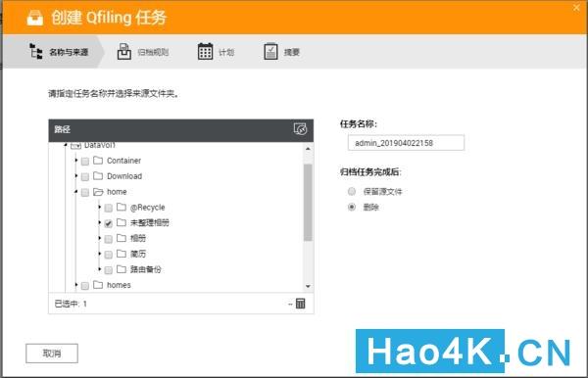Uncheck the 未整理相册 folder checkbox

109,223
